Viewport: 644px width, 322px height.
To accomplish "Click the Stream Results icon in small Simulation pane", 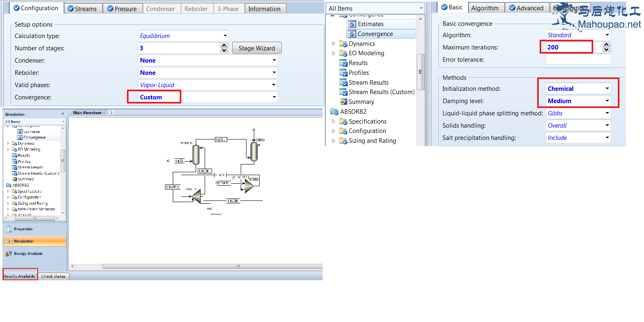I will pyautogui.click(x=14, y=167).
